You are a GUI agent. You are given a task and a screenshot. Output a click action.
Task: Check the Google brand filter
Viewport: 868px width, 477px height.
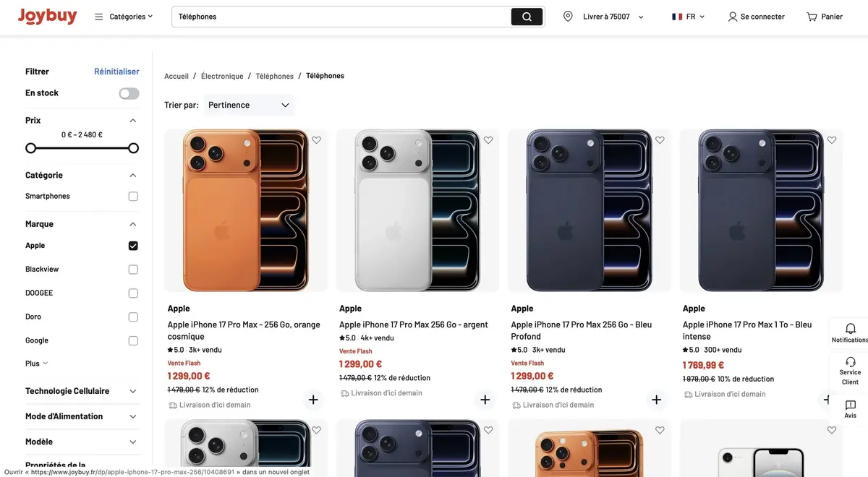[133, 340]
